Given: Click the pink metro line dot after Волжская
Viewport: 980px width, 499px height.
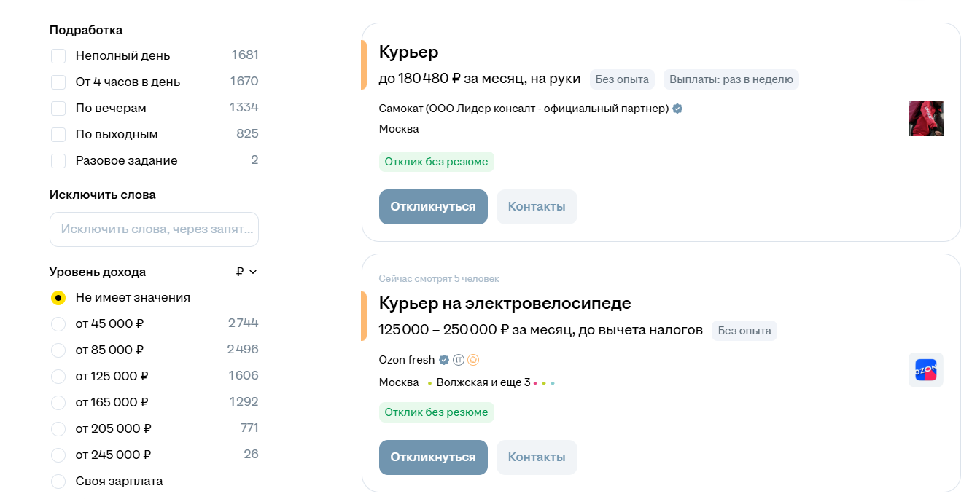Looking at the screenshot, I should tap(535, 382).
